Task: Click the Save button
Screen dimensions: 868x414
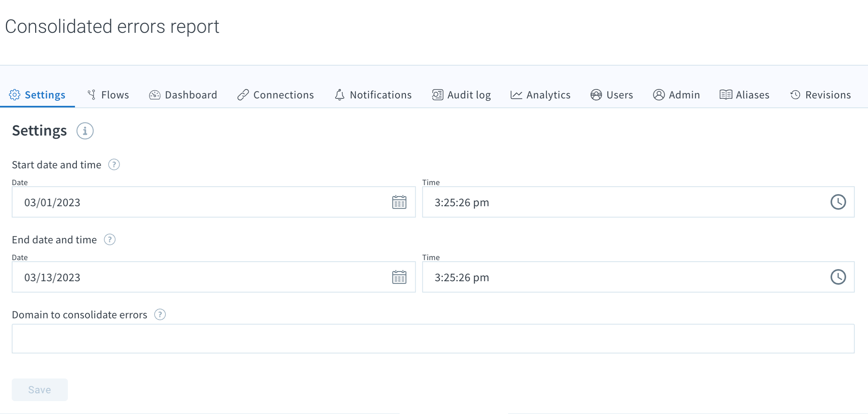Action: click(x=39, y=389)
